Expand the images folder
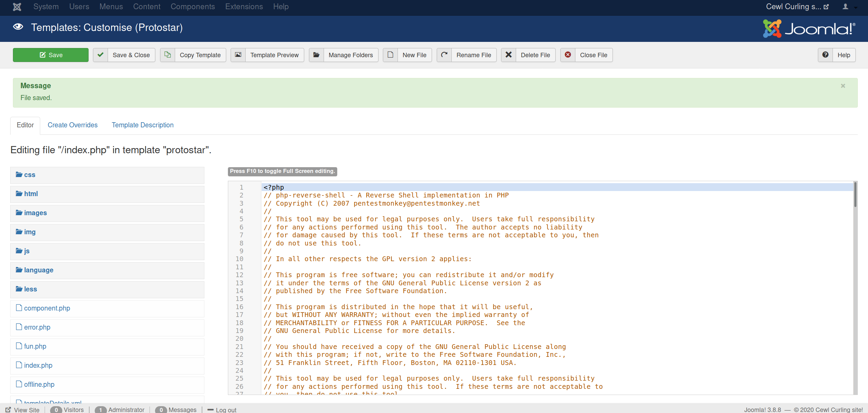868x413 pixels. point(107,213)
